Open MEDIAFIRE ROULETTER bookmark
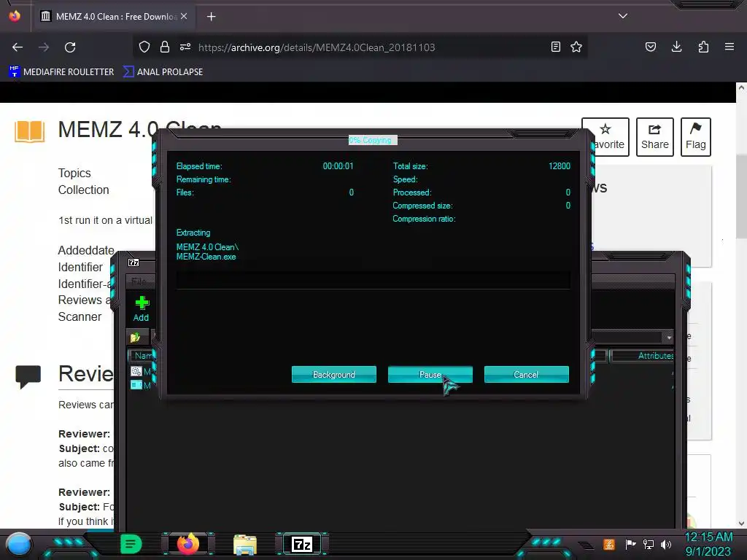Screen dimensions: 747x560 click(61, 72)
